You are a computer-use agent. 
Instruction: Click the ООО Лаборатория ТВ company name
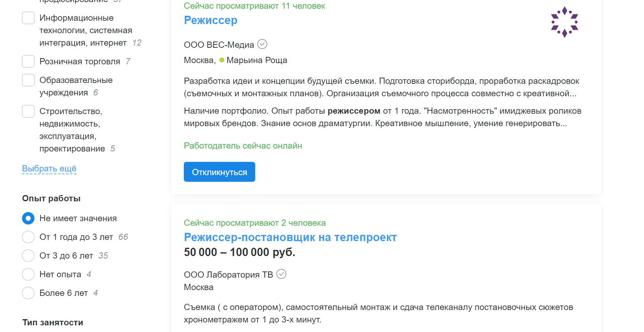[228, 274]
